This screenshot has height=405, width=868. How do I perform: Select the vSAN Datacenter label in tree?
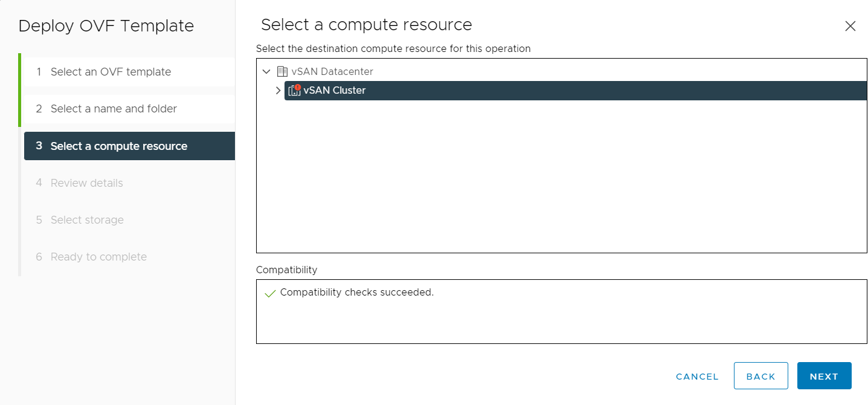pyautogui.click(x=332, y=71)
